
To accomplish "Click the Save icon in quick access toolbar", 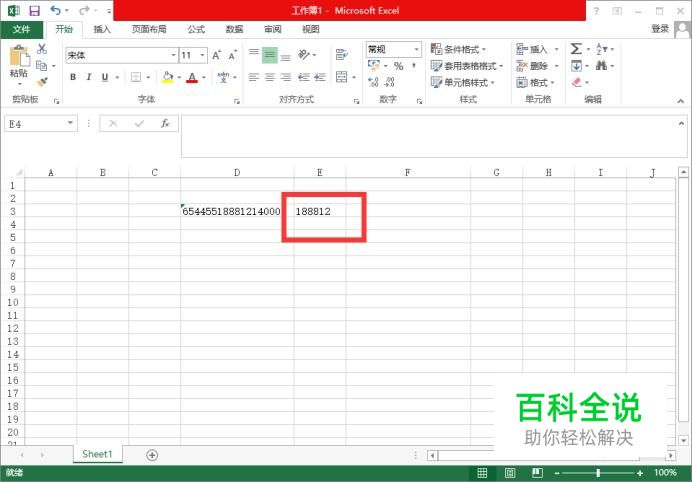I will click(x=34, y=11).
